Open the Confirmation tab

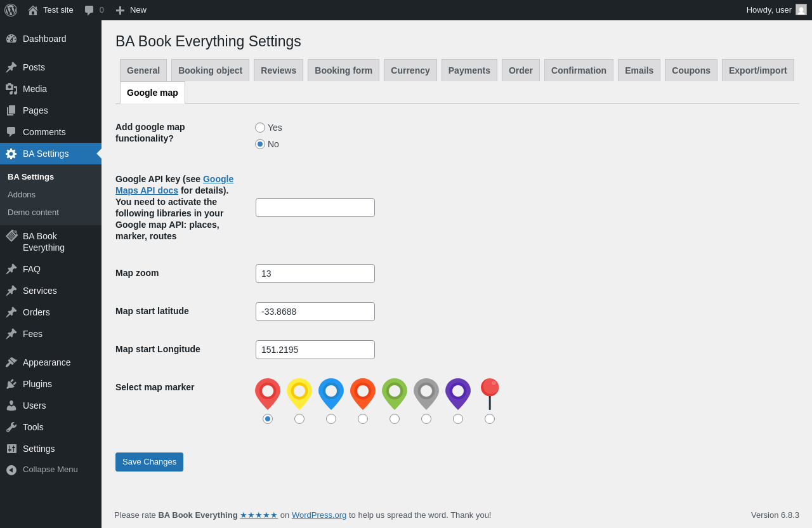[579, 70]
